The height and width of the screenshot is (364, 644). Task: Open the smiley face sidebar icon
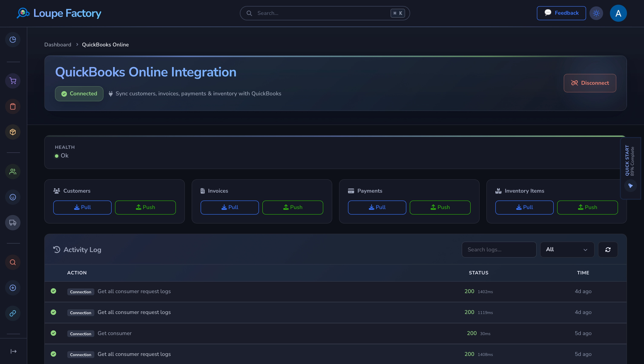coord(13,197)
